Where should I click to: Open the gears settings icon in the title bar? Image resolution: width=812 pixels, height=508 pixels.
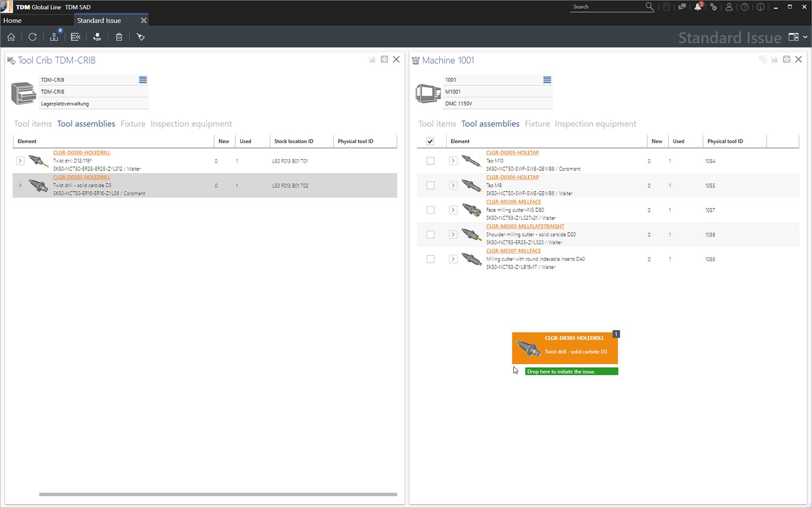713,7
